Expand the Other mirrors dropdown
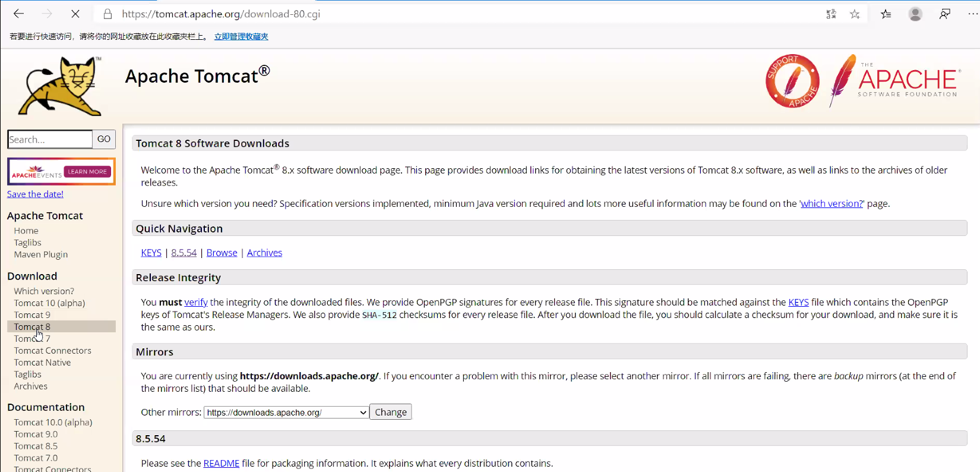Screen dimensions: 980x472 pos(286,413)
